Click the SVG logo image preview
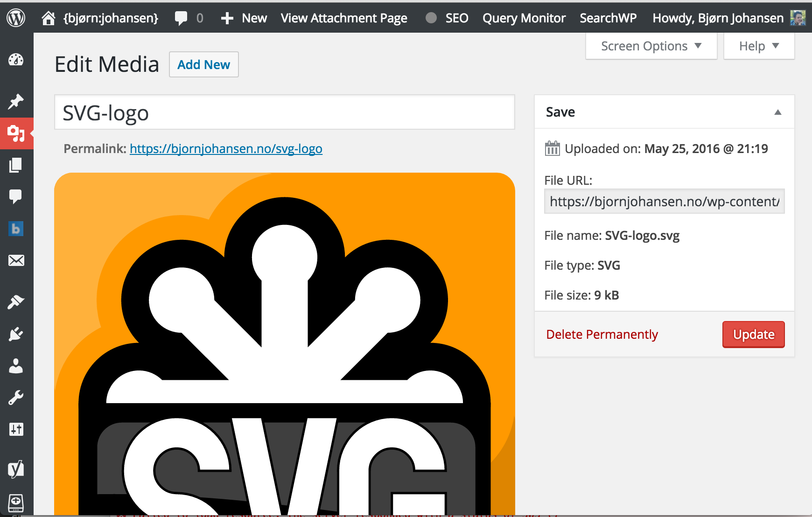Screen dimensions: 812x517 click(x=285, y=344)
